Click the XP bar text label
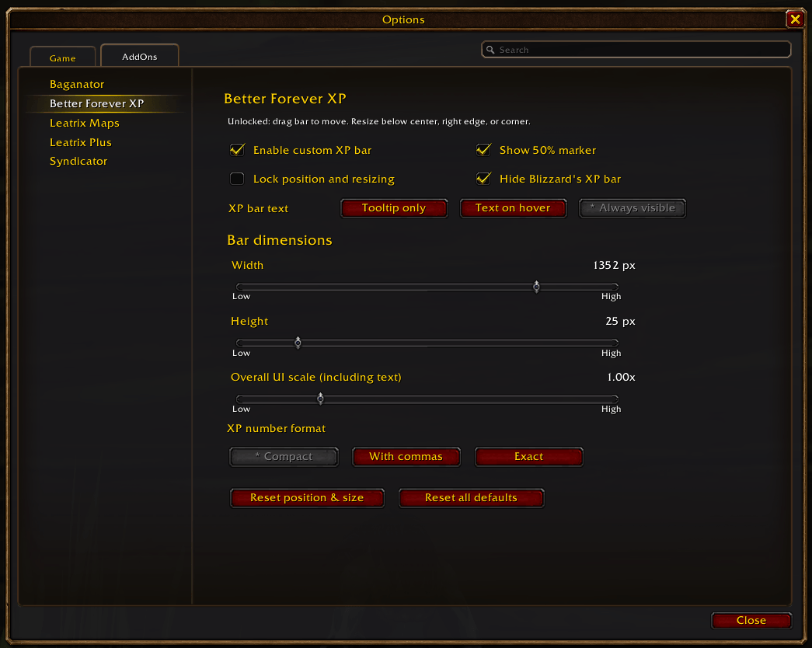 (x=259, y=208)
